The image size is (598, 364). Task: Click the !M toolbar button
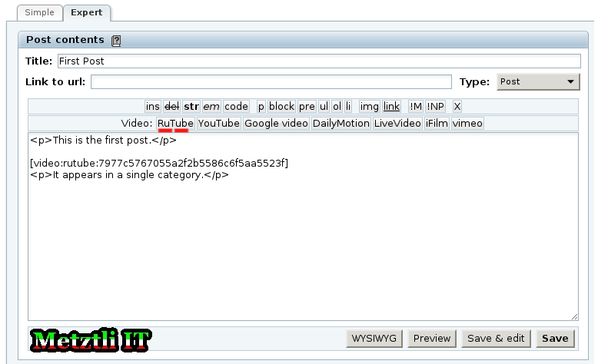tap(416, 106)
